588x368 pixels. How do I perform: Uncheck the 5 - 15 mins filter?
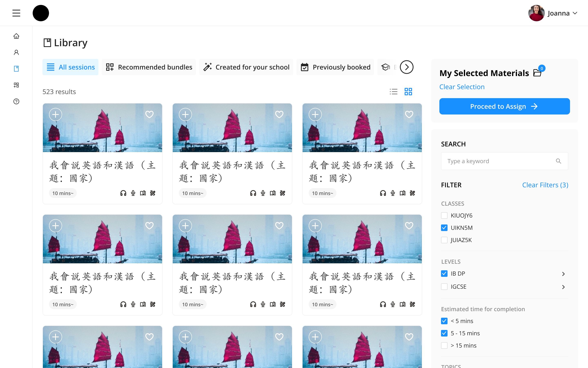click(x=444, y=333)
